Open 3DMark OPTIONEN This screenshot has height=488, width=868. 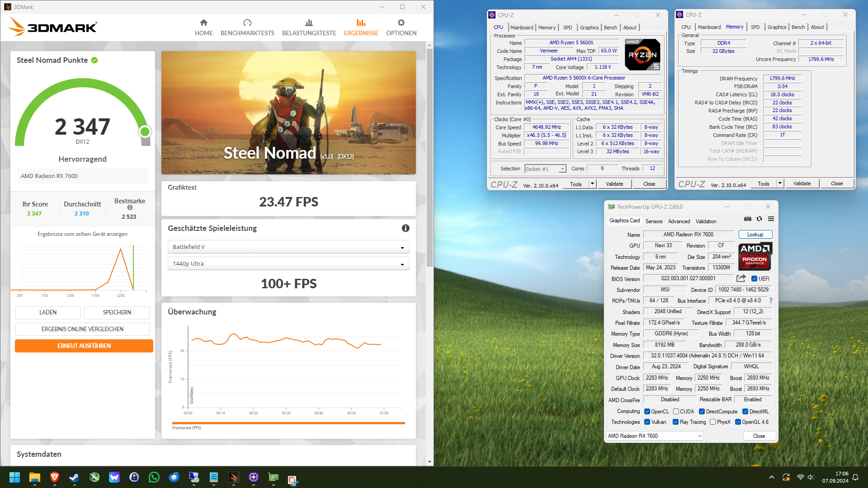[401, 27]
